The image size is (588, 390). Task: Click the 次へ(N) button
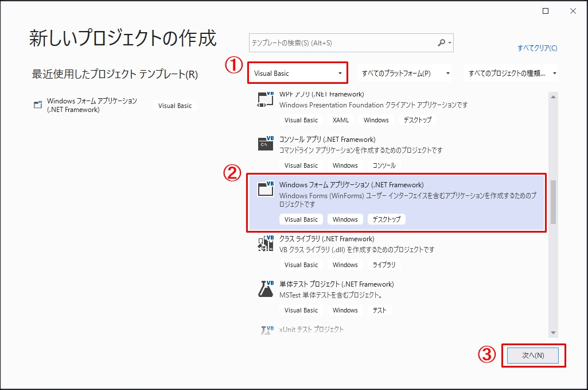point(533,355)
